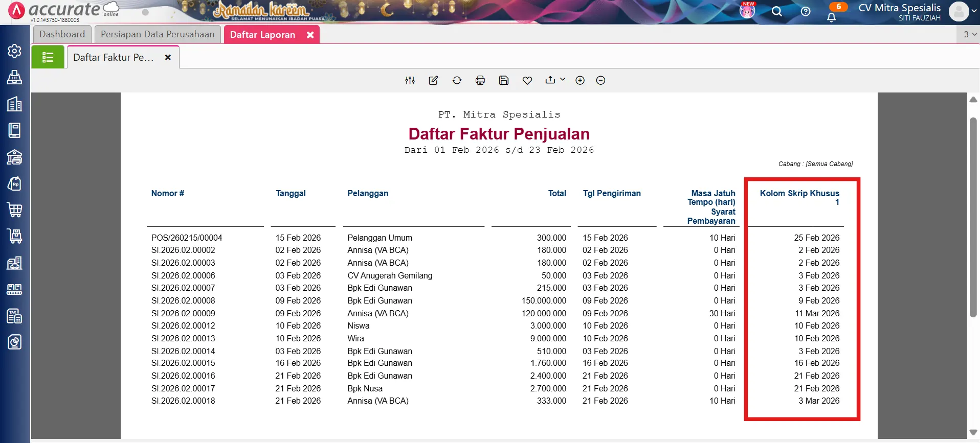980x443 pixels.
Task: Open the tab count dropdown showing 3
Action: [x=970, y=34]
